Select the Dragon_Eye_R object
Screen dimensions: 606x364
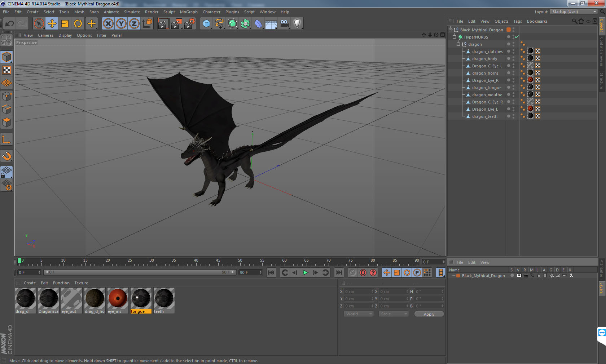coord(485,80)
